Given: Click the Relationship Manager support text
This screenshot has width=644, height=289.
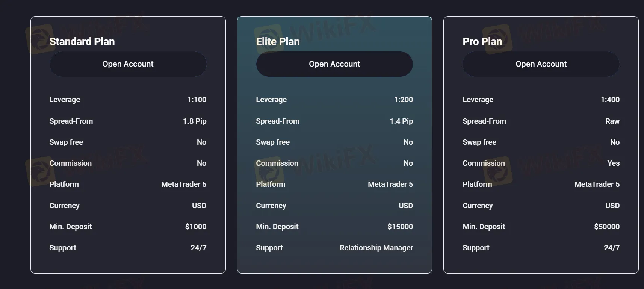Looking at the screenshot, I should pyautogui.click(x=376, y=248).
